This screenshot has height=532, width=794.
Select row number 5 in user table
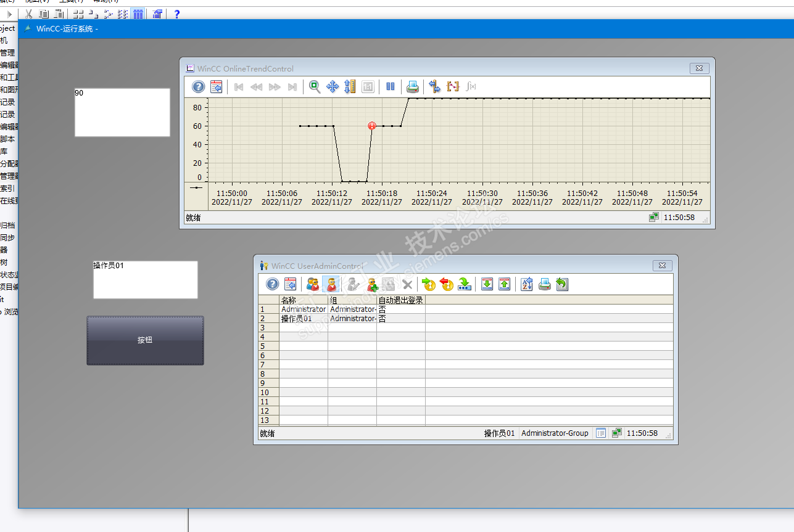(268, 346)
